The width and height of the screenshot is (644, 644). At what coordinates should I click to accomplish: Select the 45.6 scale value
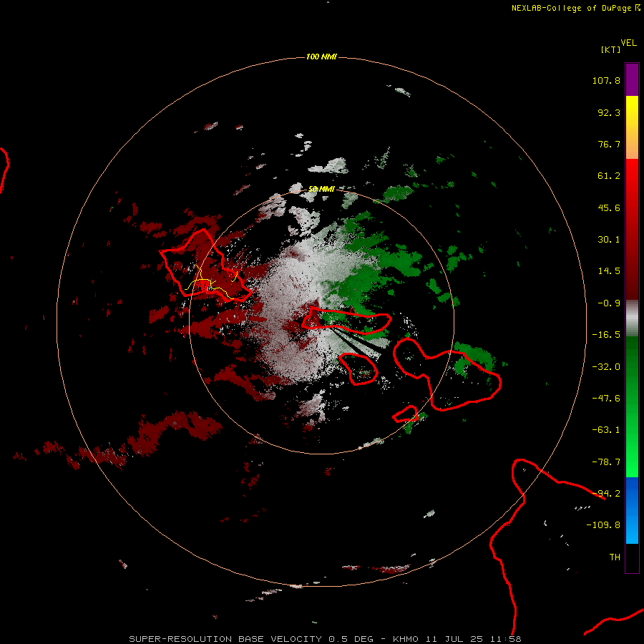pyautogui.click(x=609, y=208)
